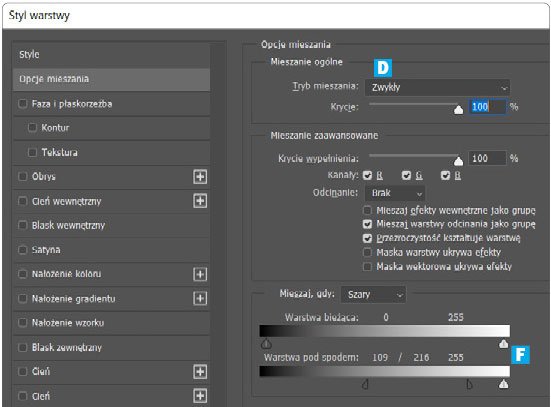Uncheck Przezroczystość kształtuje warstwę

(x=367, y=238)
